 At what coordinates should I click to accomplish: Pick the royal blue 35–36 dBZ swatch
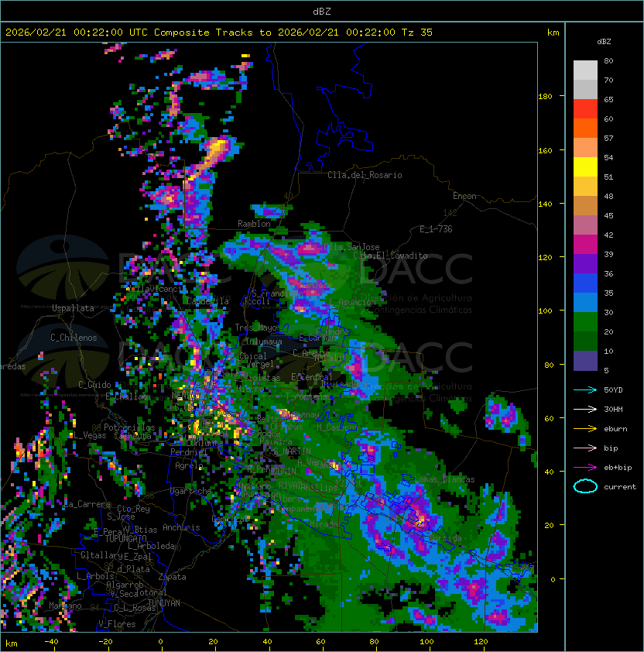pos(585,283)
